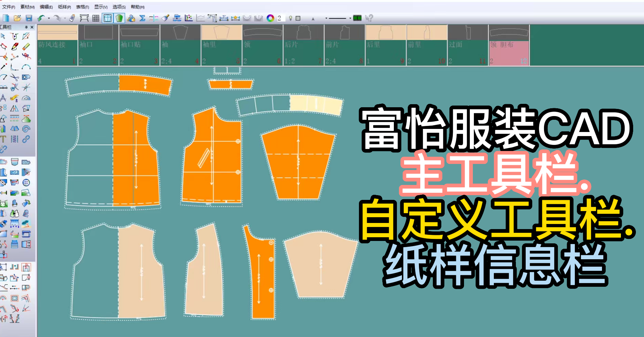Open the 素材(M) menu
This screenshot has height=337, width=644.
click(27, 7)
